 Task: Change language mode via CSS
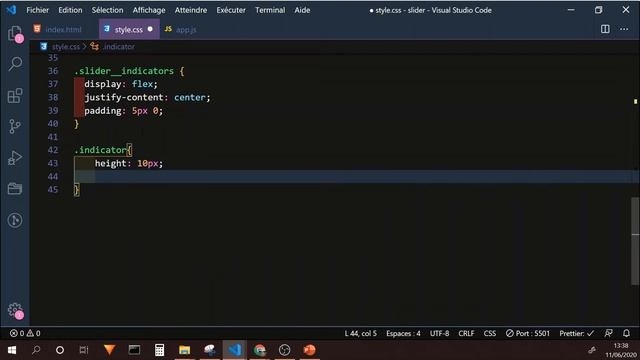tap(490, 333)
